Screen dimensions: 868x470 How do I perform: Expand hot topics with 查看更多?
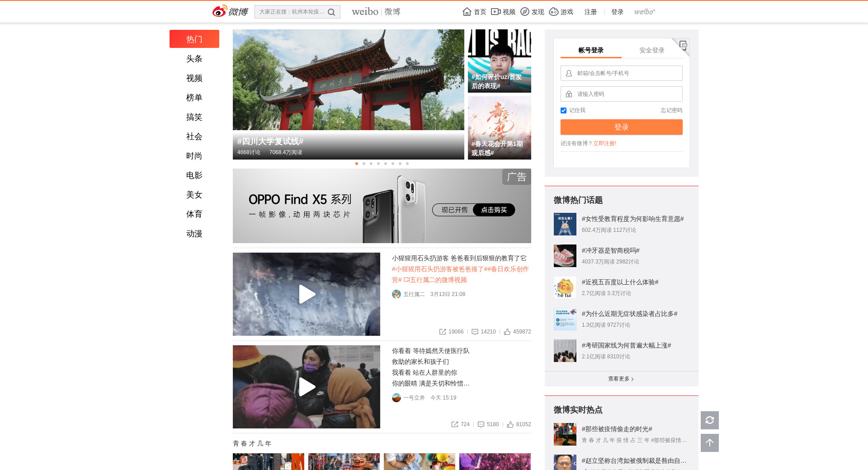621,379
